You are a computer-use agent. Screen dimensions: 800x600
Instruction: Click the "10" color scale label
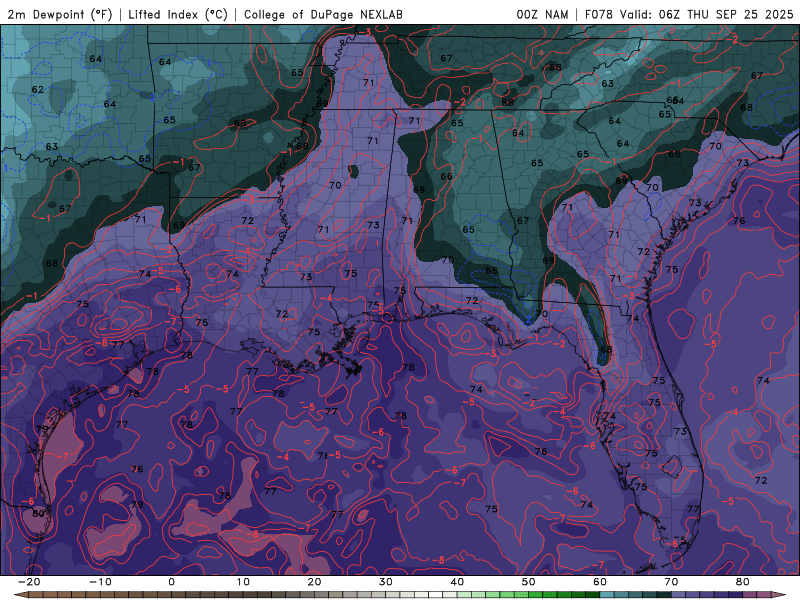[243, 582]
